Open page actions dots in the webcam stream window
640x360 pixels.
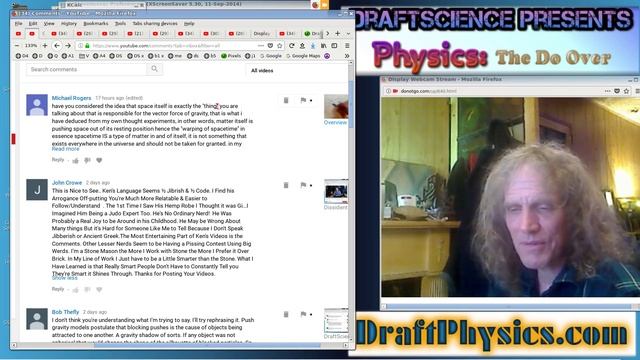coord(608,91)
